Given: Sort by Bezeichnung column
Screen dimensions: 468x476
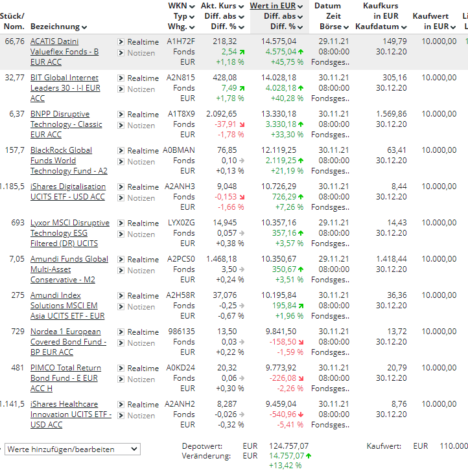Looking at the screenshot, I should click(x=58, y=27).
